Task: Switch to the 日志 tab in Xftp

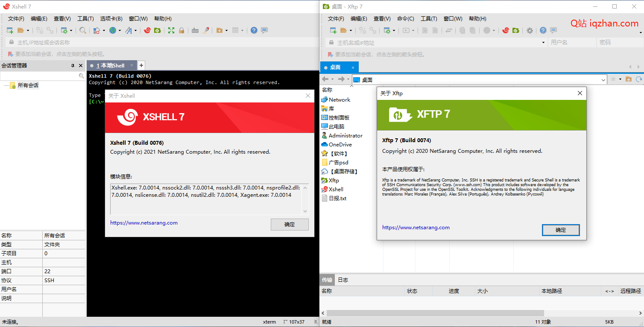Action: tap(343, 280)
